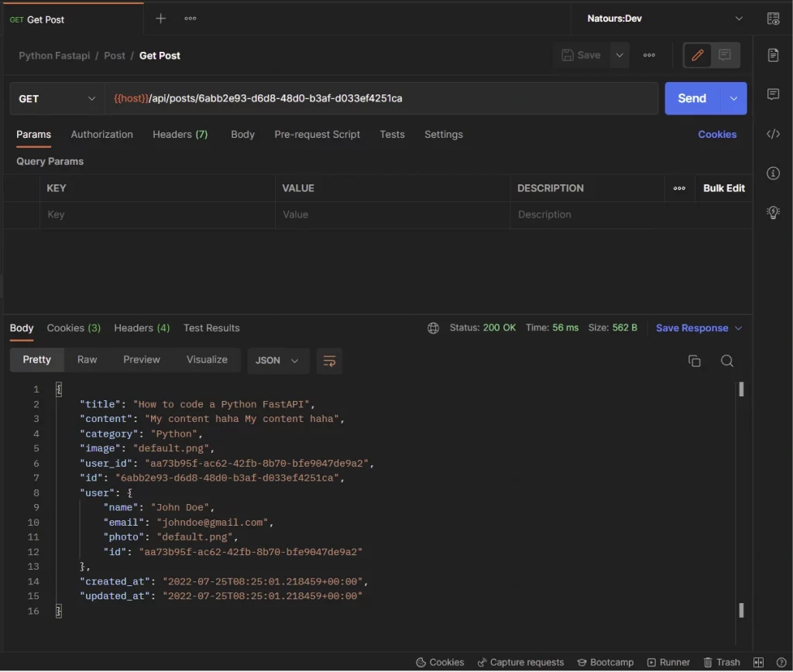The height and width of the screenshot is (672, 793).
Task: Open the request info panel
Action: point(773,173)
